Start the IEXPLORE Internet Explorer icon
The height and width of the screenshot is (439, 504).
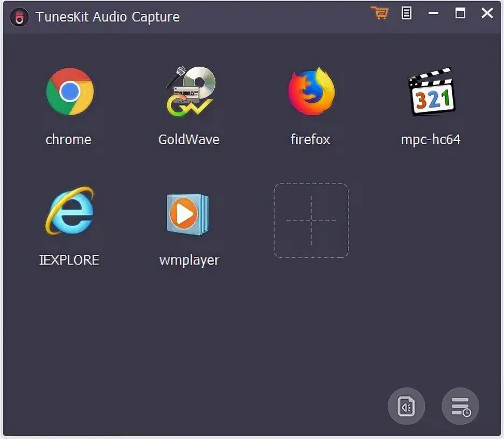pos(70,211)
